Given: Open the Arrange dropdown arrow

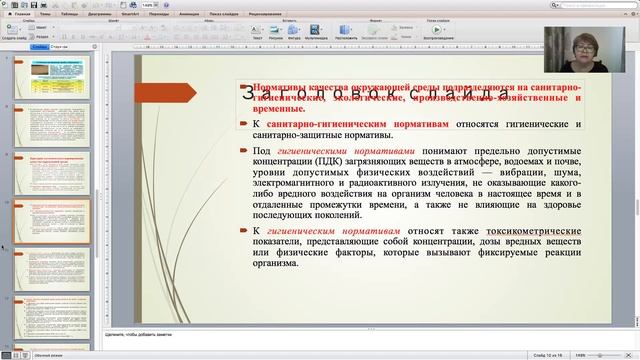Looking at the screenshot, I should 351,29.
